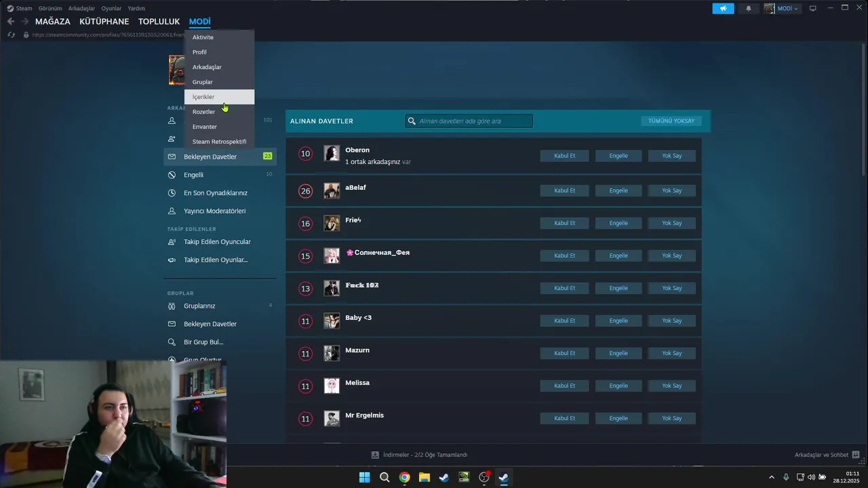
Task: Expand the MODİ account dropdown
Action: pos(782,8)
